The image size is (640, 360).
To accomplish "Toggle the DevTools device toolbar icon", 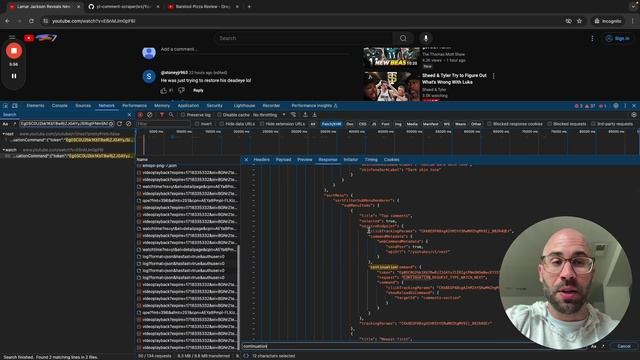I will pos(15,106).
